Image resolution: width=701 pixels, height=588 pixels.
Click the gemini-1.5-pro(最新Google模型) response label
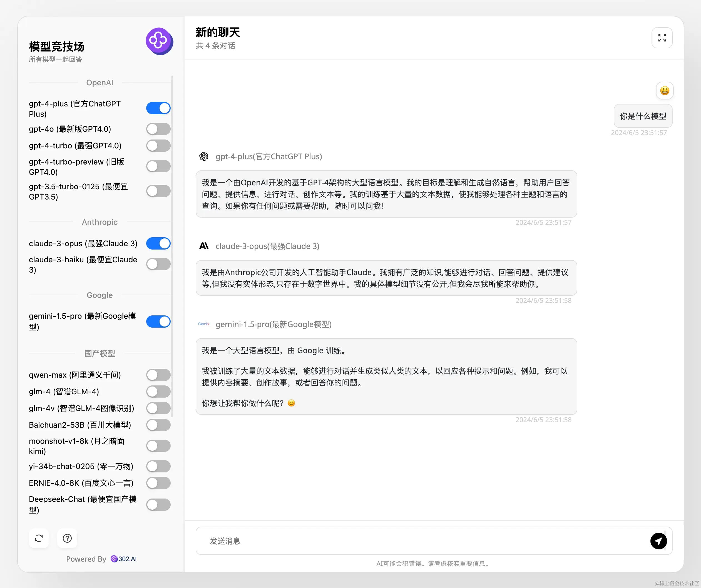(274, 324)
